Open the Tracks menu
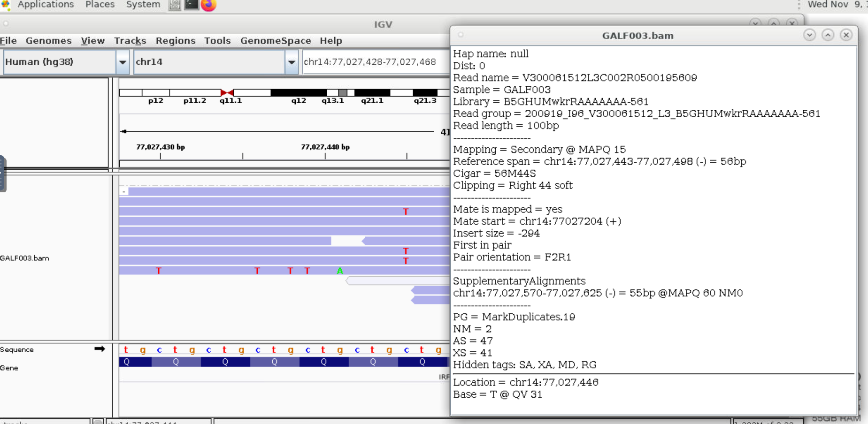Image resolution: width=868 pixels, height=424 pixels. [130, 41]
